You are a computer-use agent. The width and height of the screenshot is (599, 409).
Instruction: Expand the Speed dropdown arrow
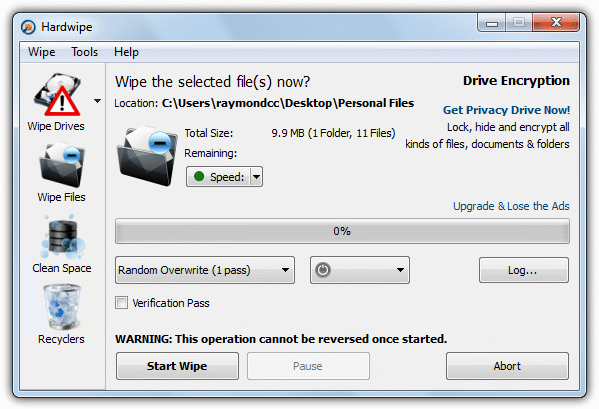coord(256,177)
